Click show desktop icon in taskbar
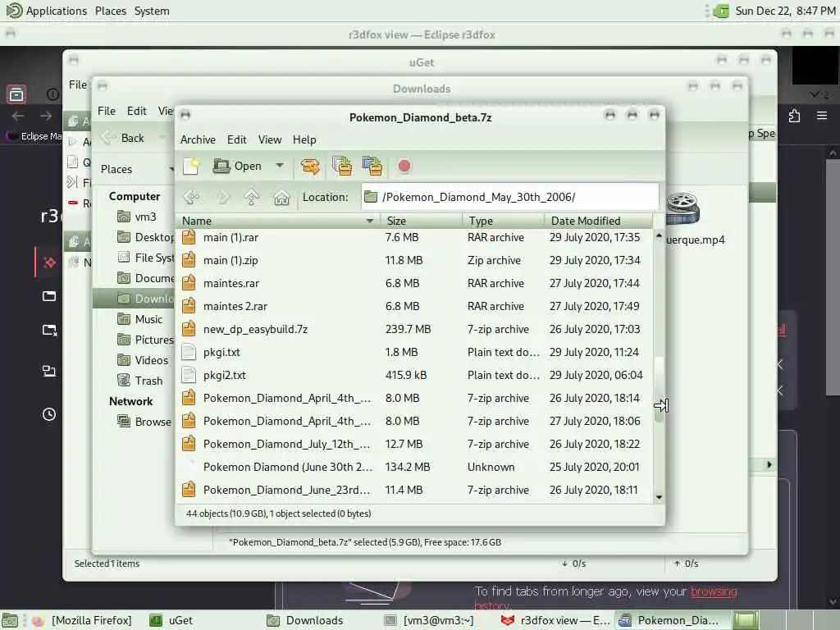840x630 pixels. pyautogui.click(x=10, y=620)
